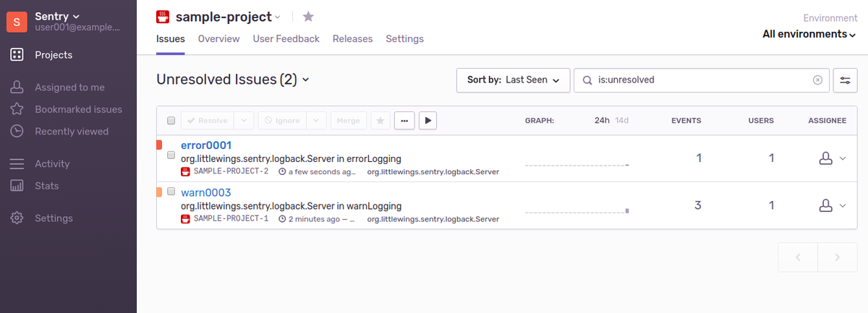
Task: Enable real-time updates play button
Action: coord(427,121)
